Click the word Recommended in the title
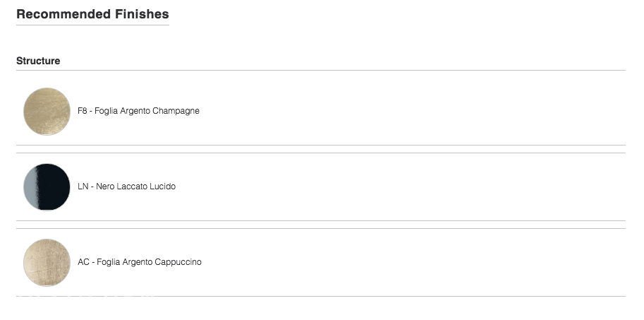Screen dimensions: 644x320 pyautogui.click(x=63, y=14)
